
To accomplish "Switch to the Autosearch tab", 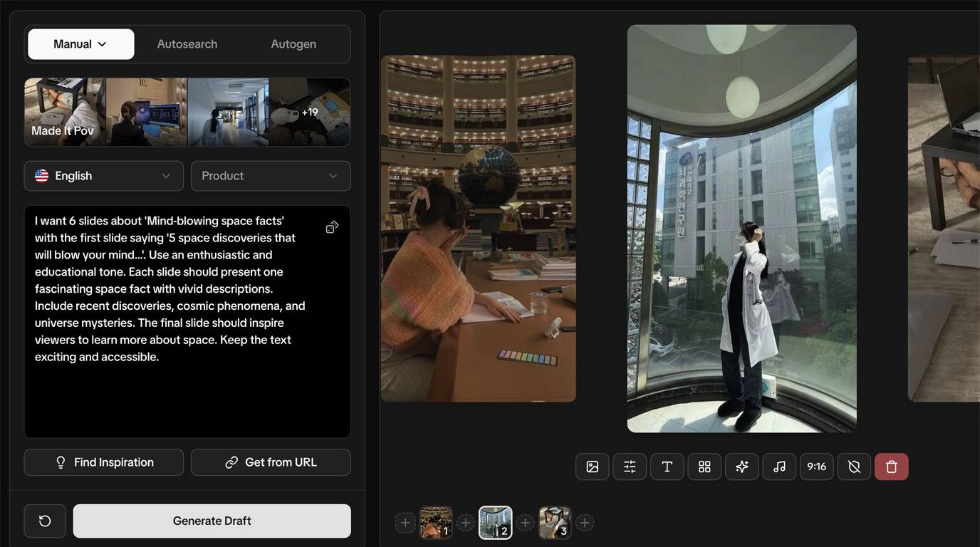I will (187, 44).
